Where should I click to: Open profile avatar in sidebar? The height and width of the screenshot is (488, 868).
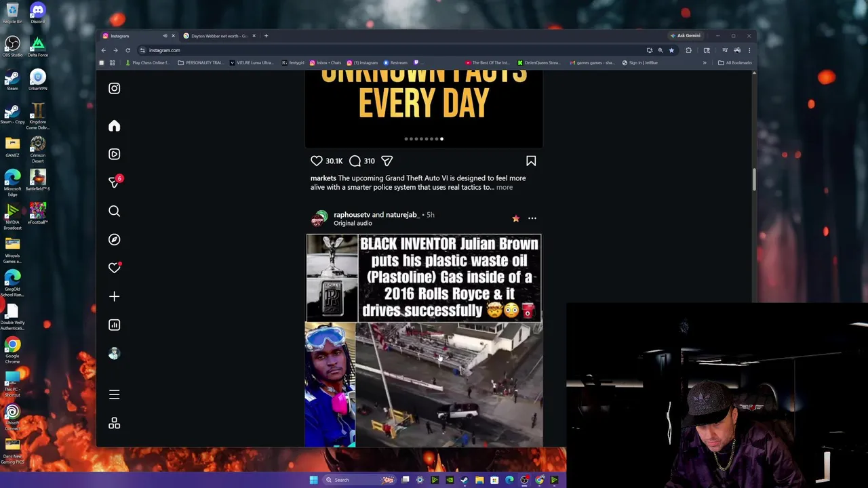[114, 354]
